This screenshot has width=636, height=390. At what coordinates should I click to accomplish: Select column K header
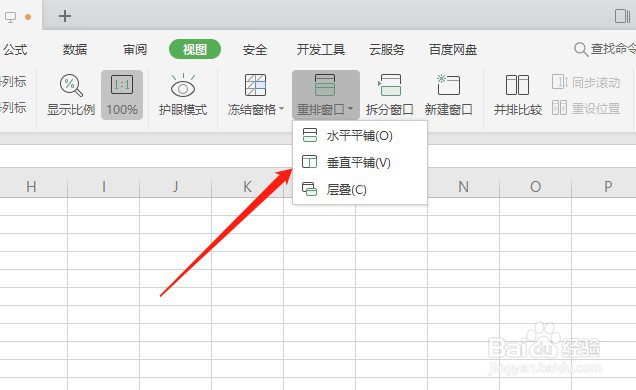click(247, 186)
